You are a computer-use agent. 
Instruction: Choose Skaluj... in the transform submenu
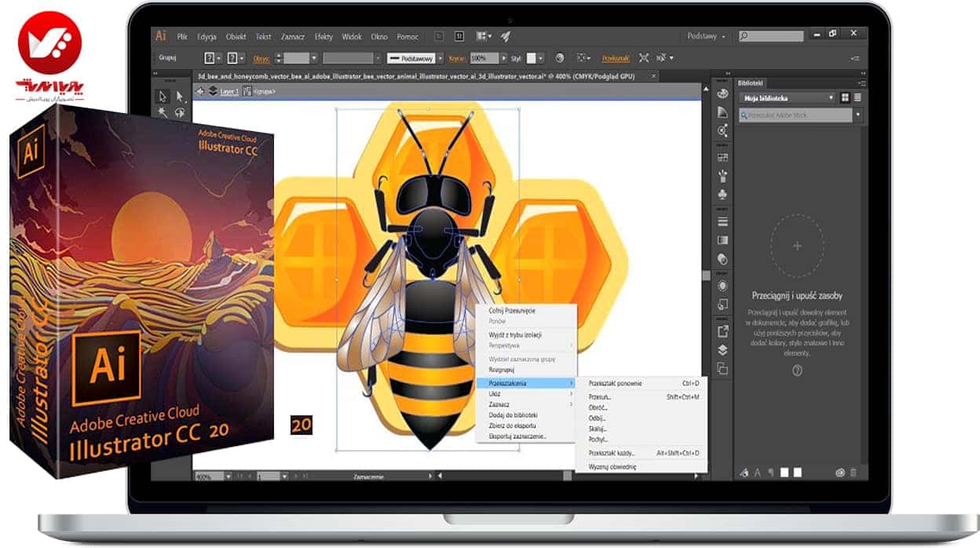[598, 429]
